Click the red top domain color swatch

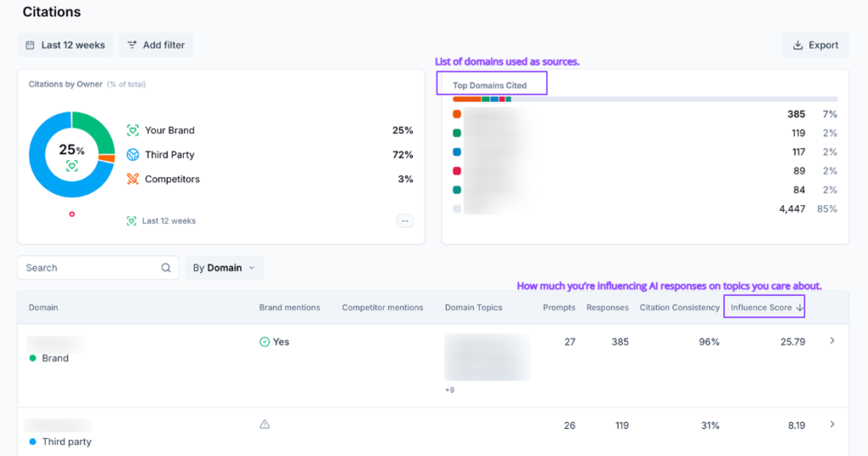(457, 171)
